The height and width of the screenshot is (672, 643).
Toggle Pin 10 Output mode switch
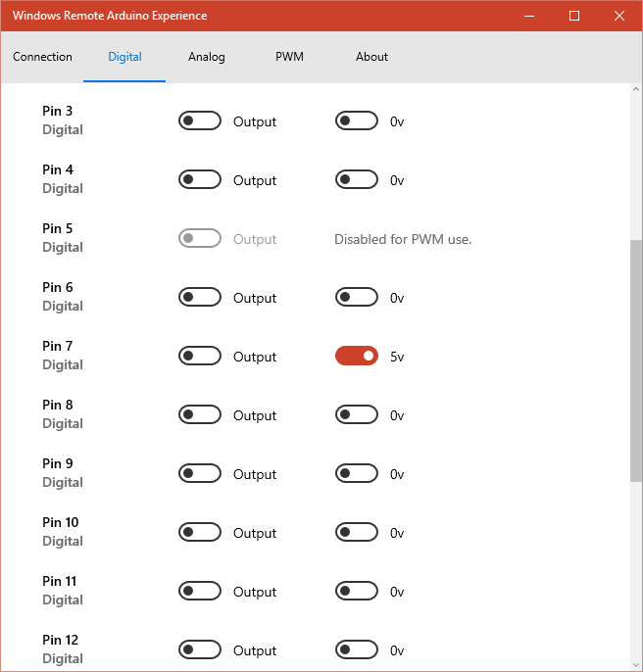coord(200,533)
